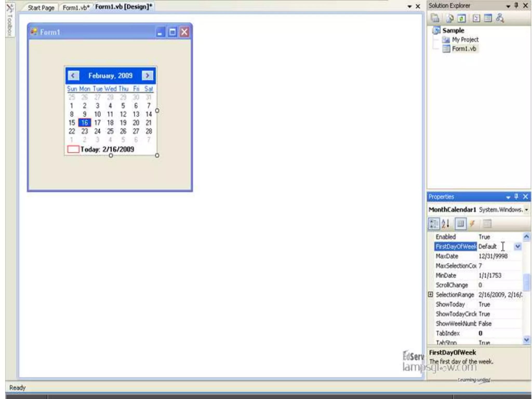Viewport: 532px width, 399px height.
Task: Show Properties list button in Properties panel
Action: 460,224
